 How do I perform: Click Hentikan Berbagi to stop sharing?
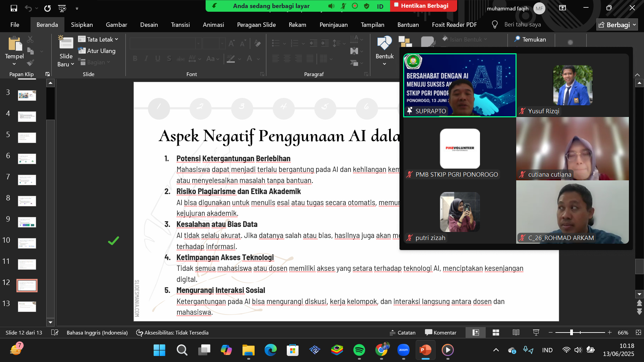click(x=424, y=6)
